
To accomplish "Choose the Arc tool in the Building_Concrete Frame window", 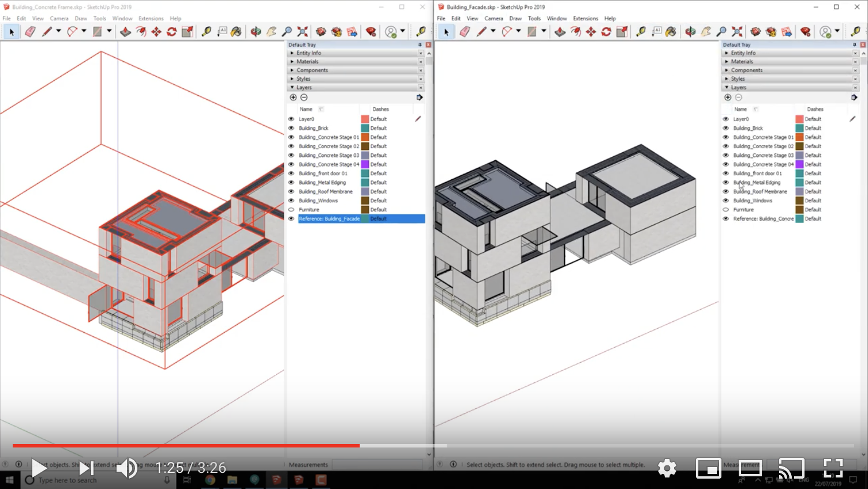I will point(72,32).
